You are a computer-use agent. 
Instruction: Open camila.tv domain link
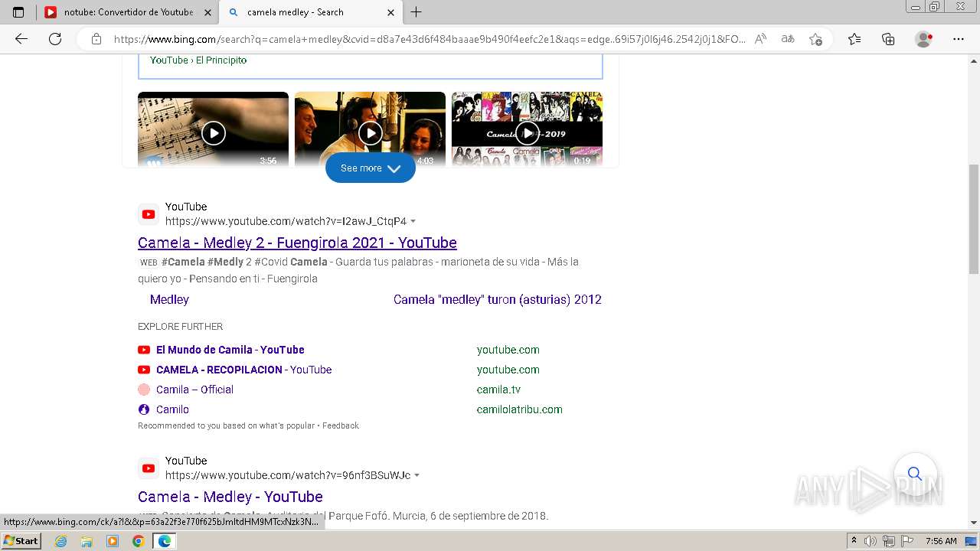coord(498,390)
